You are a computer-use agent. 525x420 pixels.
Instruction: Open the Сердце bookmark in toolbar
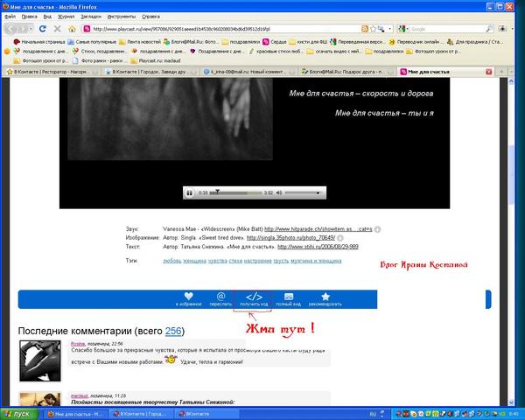coord(274,42)
